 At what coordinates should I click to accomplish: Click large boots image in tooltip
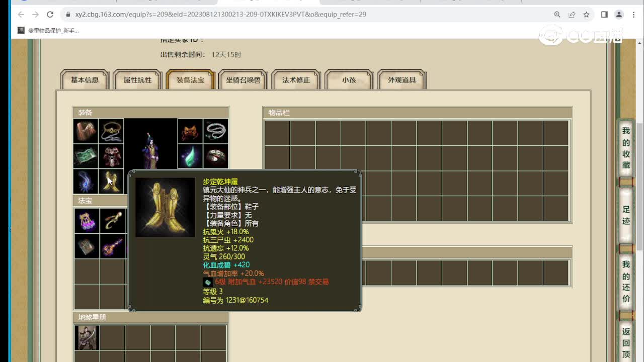click(165, 207)
